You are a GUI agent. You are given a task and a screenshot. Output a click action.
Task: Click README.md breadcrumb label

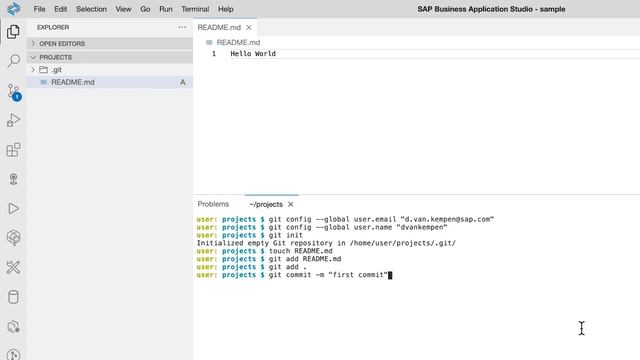click(x=238, y=42)
